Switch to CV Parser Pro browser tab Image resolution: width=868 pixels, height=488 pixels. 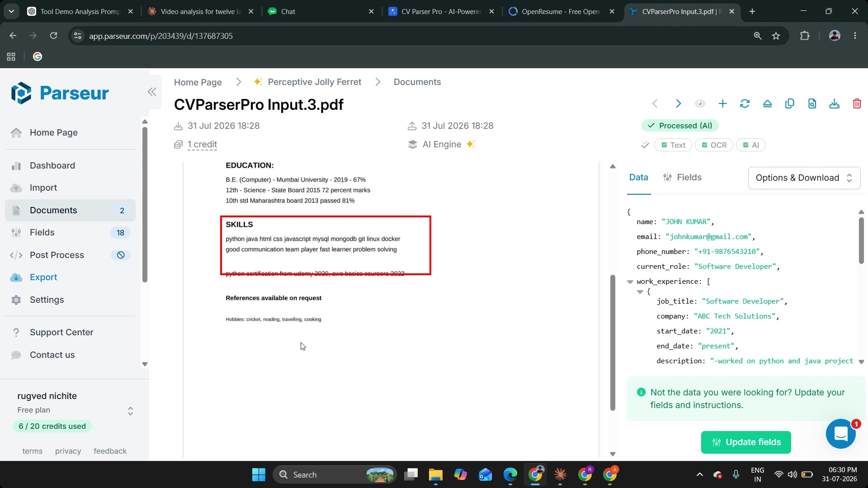441,12
